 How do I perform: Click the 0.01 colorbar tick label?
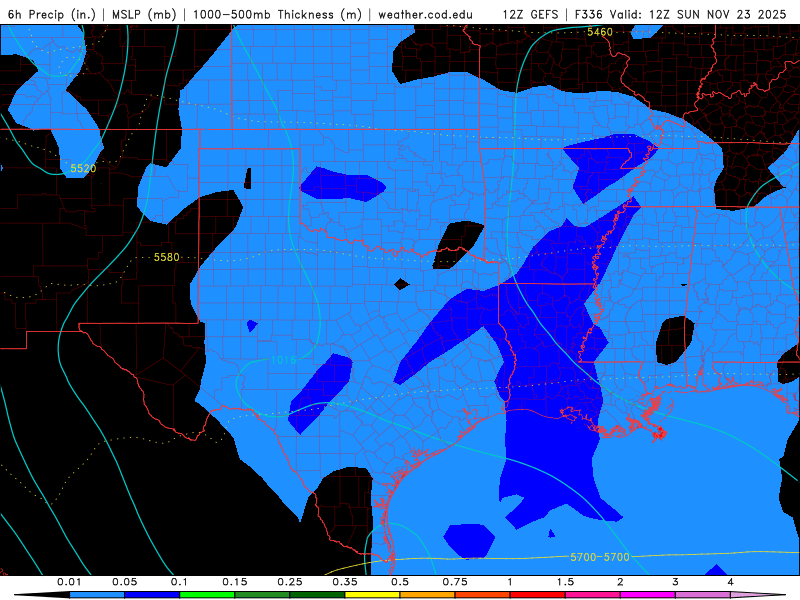(69, 582)
